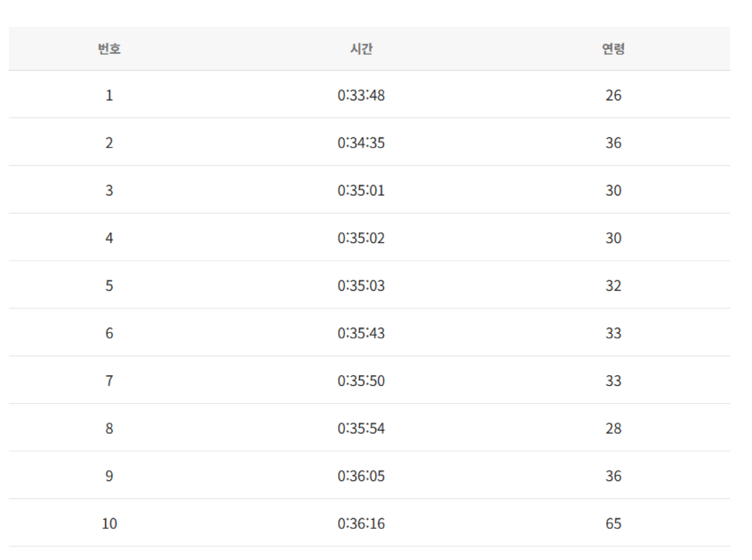The width and height of the screenshot is (752, 560).
Task: Click the 0:35:02 time entry
Action: click(361, 239)
